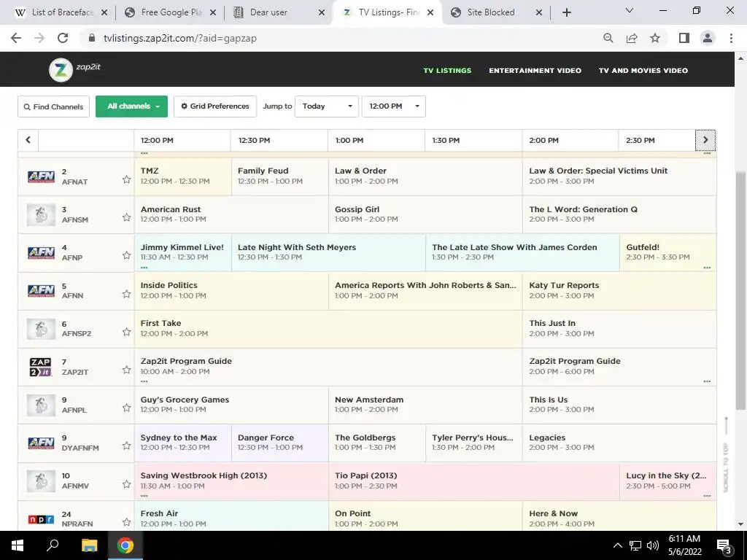Open Family Feud program listing
The width and height of the screenshot is (747, 560).
(279, 176)
